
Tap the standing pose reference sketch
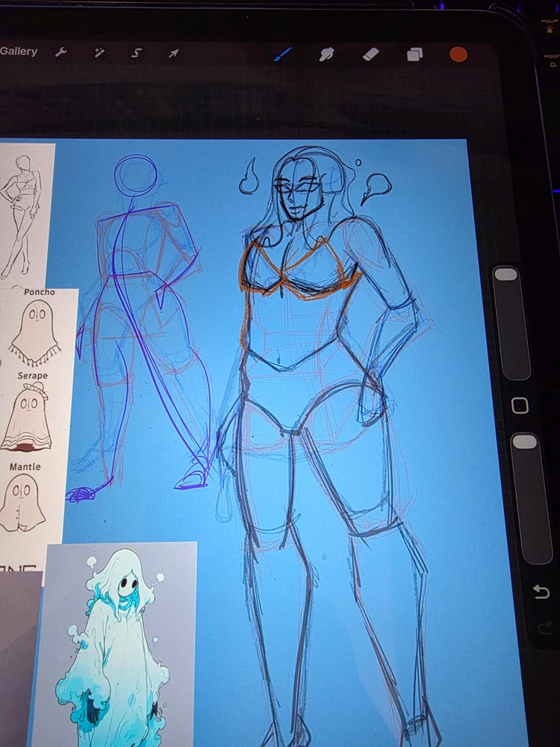pyautogui.click(x=20, y=217)
